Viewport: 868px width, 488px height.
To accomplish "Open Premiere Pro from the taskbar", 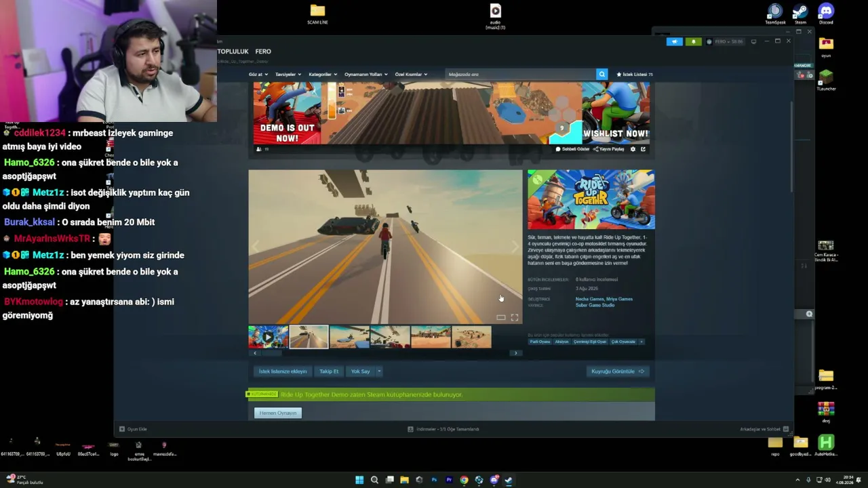I will [x=449, y=480].
